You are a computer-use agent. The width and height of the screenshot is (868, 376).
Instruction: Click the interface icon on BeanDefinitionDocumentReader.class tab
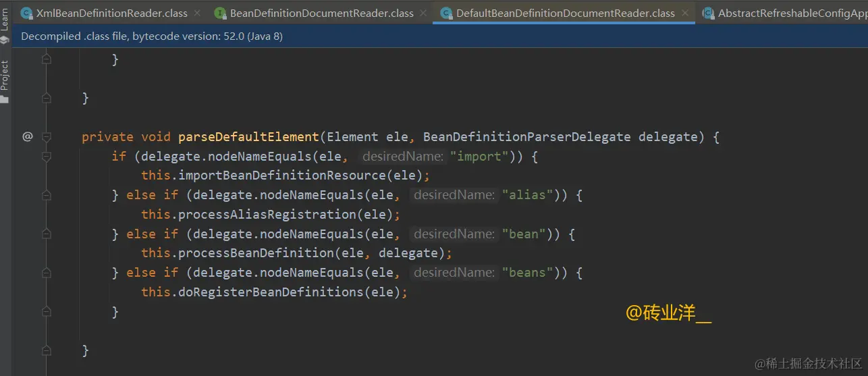point(220,13)
